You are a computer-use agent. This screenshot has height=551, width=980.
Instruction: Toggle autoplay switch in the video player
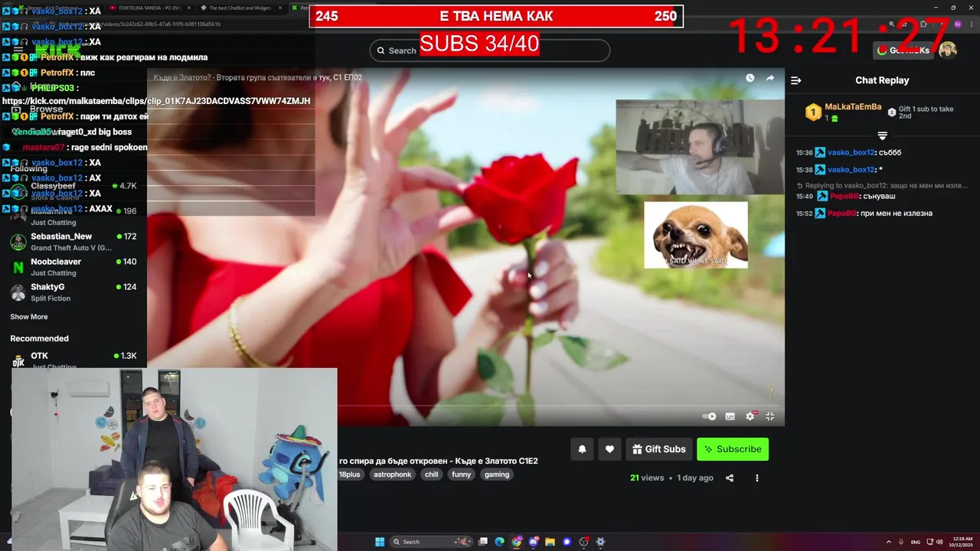tap(710, 416)
